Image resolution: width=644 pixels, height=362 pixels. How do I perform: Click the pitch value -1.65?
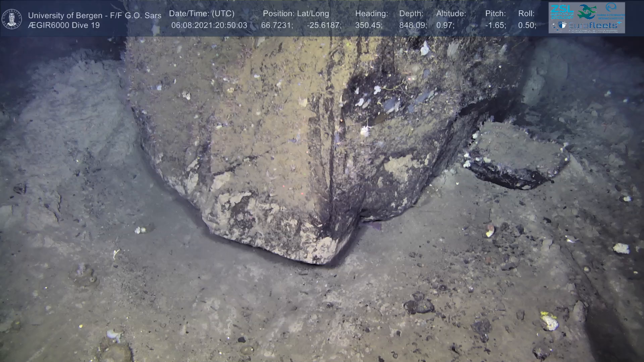[x=495, y=25]
